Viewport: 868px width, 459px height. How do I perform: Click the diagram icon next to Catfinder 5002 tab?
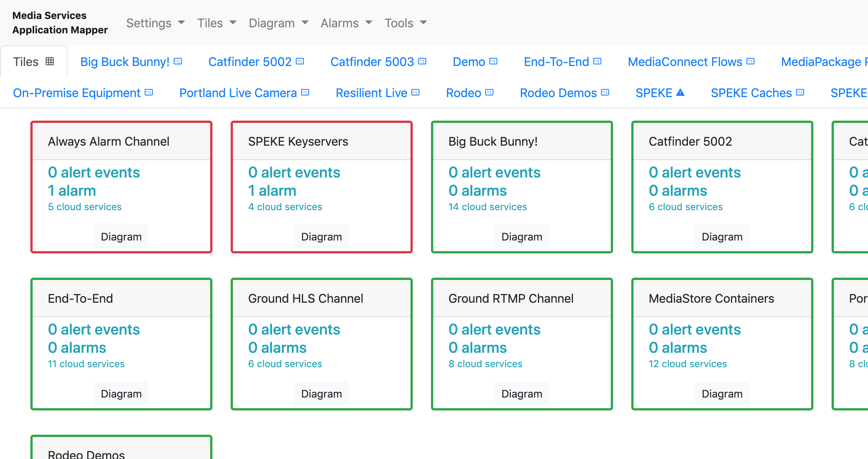pos(300,61)
